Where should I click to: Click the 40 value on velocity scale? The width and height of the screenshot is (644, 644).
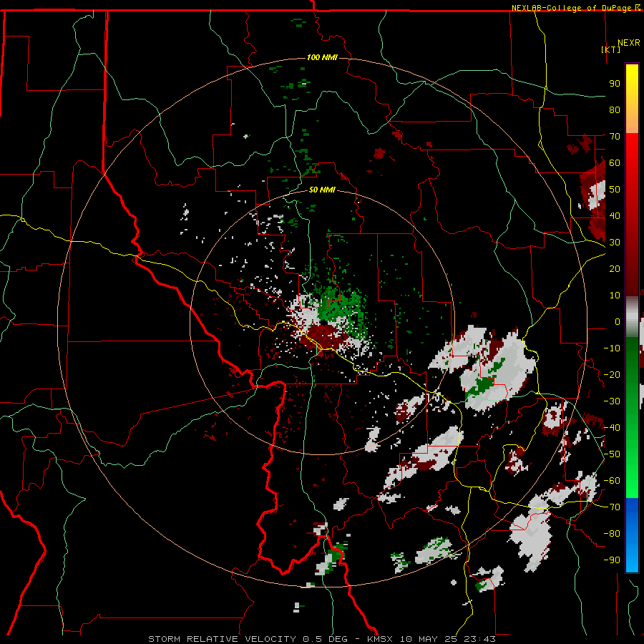(615, 215)
